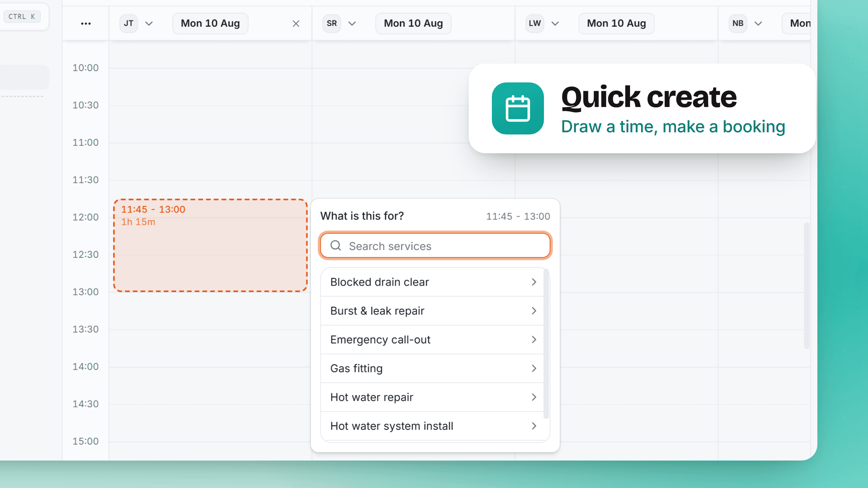Viewport: 868px width, 488px height.
Task: Click the CTRL K shortcut badge
Action: click(x=22, y=16)
